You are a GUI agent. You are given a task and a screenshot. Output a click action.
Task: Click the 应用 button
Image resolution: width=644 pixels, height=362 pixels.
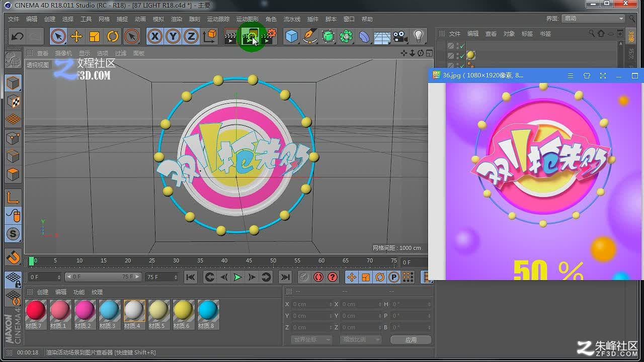[411, 340]
